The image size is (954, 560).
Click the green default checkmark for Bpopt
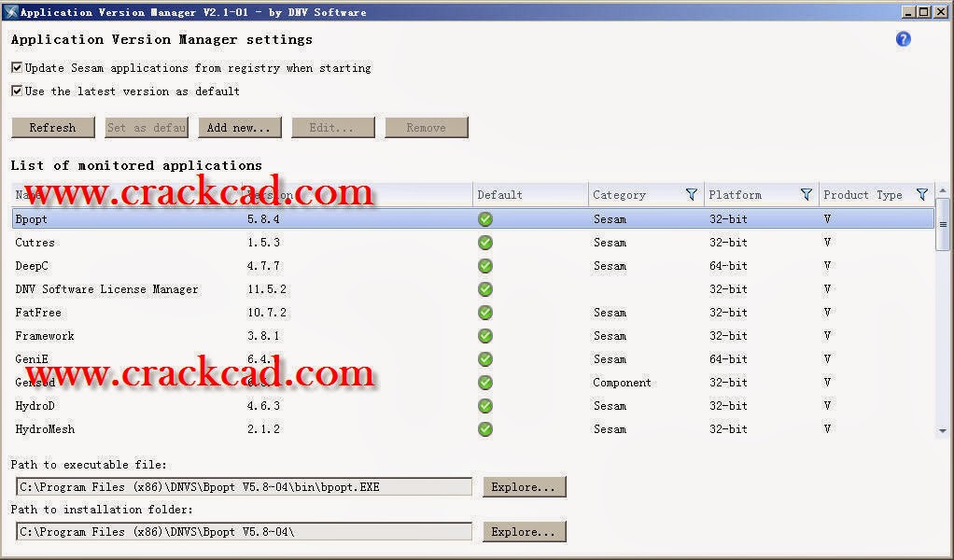coord(484,219)
